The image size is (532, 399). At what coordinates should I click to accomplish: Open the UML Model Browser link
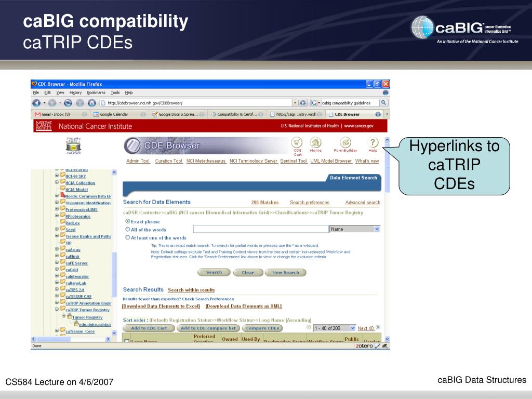click(x=331, y=161)
